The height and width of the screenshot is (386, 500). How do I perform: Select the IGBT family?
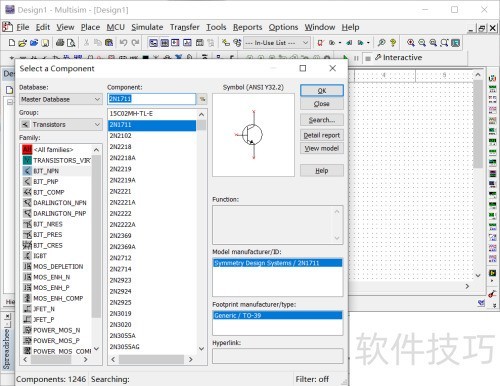tap(40, 256)
